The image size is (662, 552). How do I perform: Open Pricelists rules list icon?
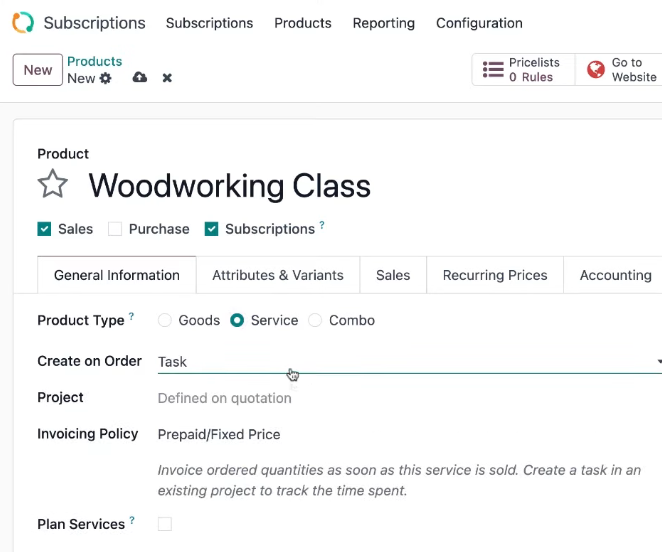pos(493,70)
